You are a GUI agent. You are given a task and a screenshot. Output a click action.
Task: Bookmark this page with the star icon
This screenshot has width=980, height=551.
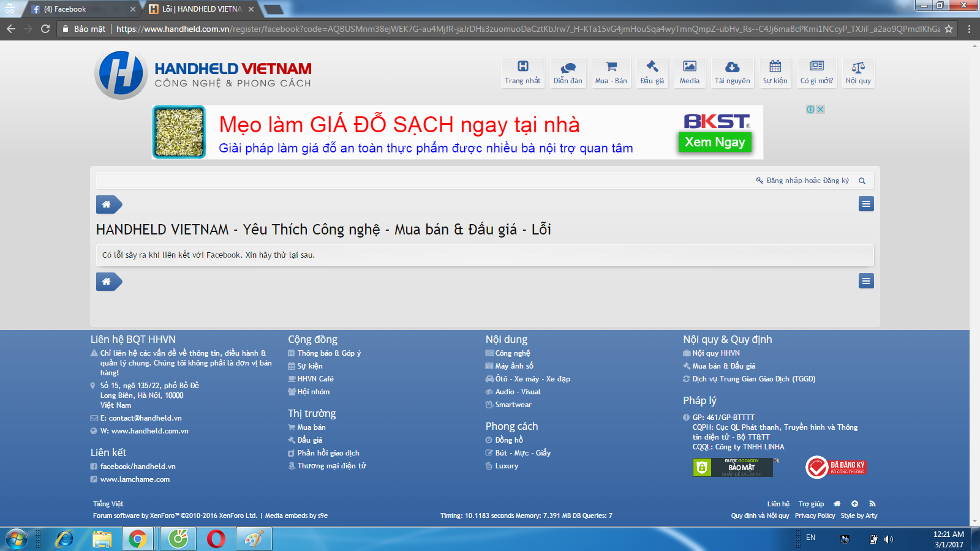tap(949, 29)
